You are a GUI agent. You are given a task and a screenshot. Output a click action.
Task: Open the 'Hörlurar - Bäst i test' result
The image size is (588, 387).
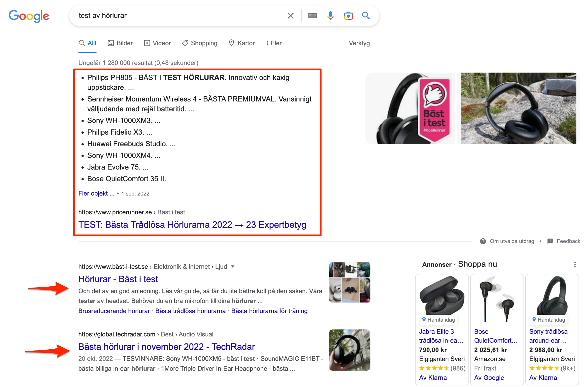pos(118,279)
